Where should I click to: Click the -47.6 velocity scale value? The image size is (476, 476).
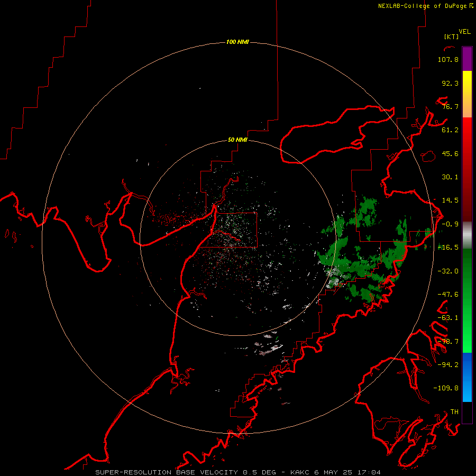coord(448,295)
